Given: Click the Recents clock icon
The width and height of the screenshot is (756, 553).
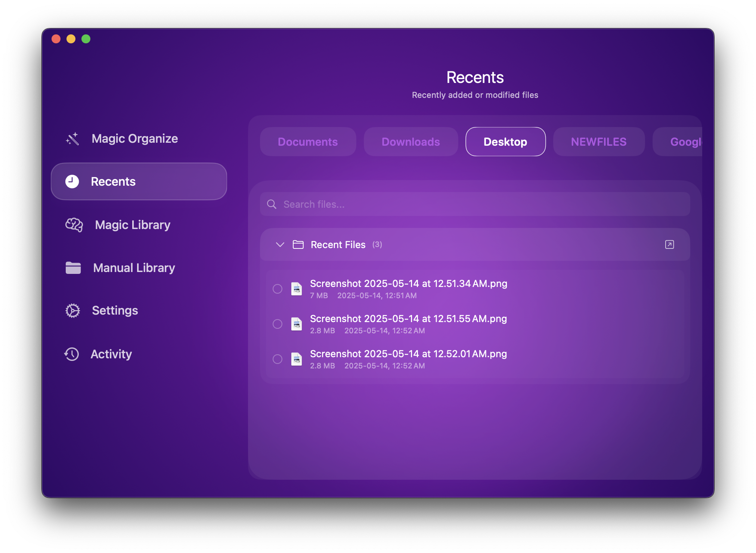Looking at the screenshot, I should pyautogui.click(x=72, y=182).
